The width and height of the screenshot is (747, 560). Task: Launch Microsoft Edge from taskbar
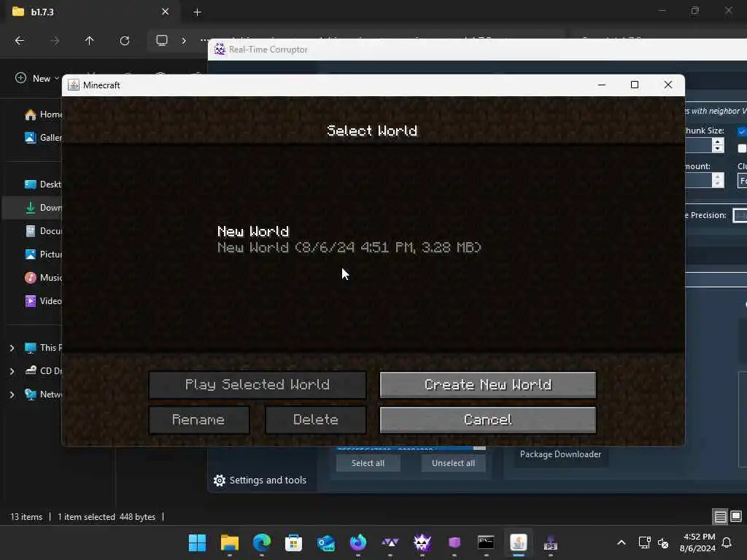pos(262,542)
